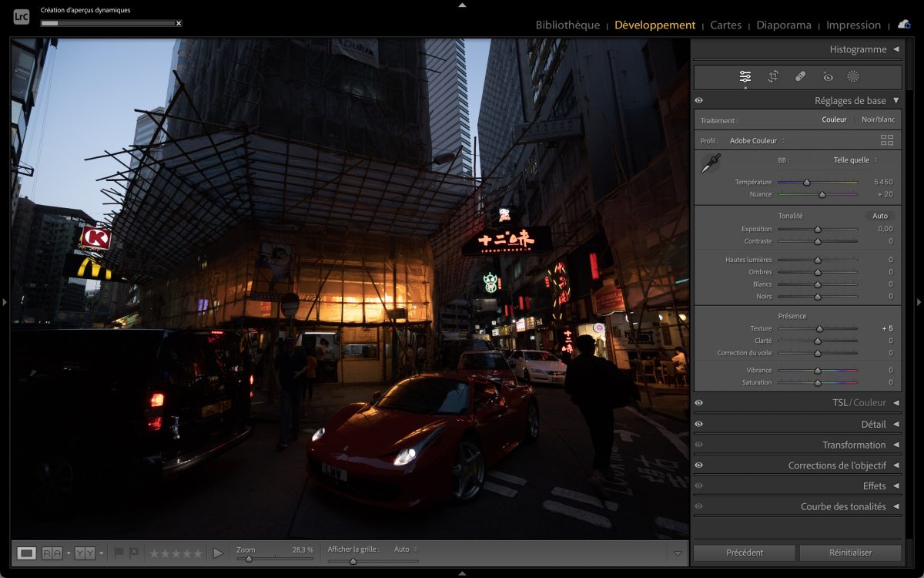Disable the TSL/Couleur panel eye toggle

point(698,403)
